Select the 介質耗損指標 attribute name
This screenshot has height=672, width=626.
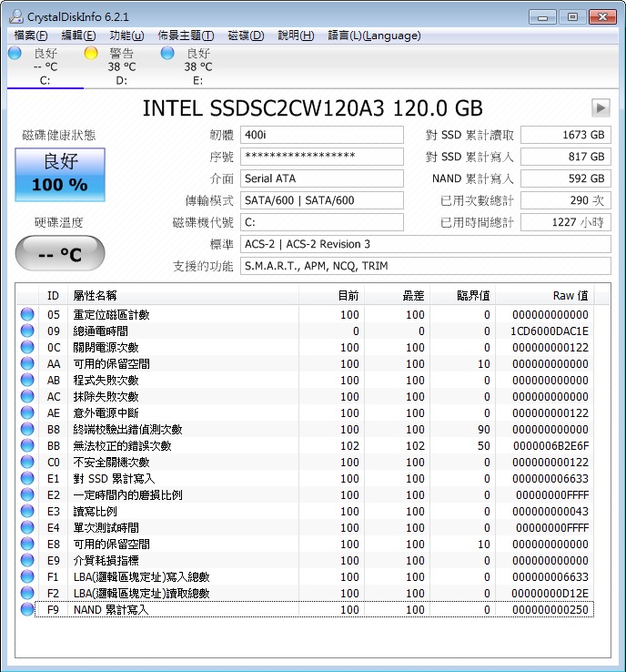click(106, 561)
